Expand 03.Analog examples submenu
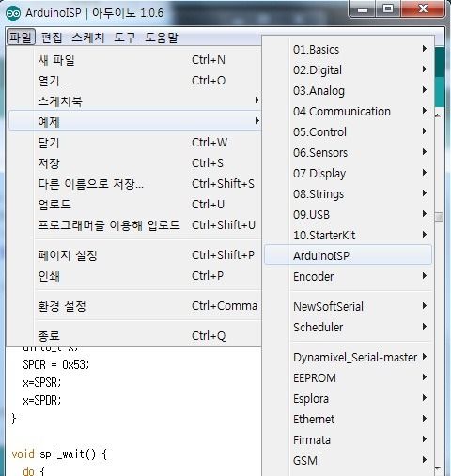The image size is (451, 476). coord(348,90)
